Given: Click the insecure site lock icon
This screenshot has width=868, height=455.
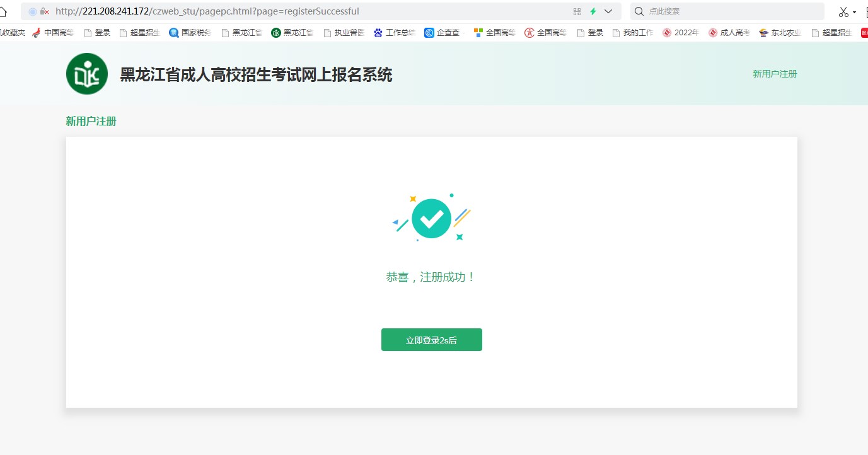Looking at the screenshot, I should 45,11.
